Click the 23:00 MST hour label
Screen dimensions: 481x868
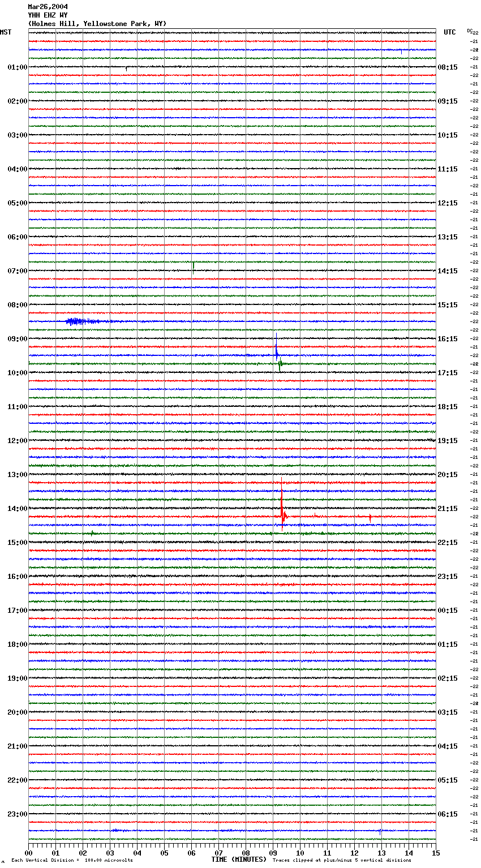point(17,814)
